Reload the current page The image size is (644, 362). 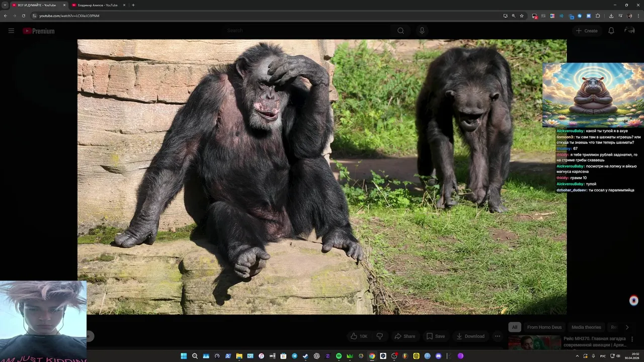[x=23, y=16]
